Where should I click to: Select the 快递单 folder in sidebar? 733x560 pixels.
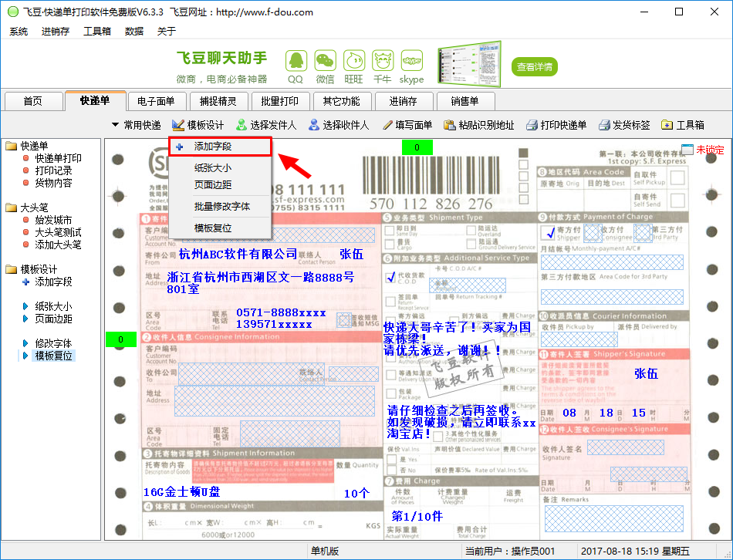coord(27,146)
